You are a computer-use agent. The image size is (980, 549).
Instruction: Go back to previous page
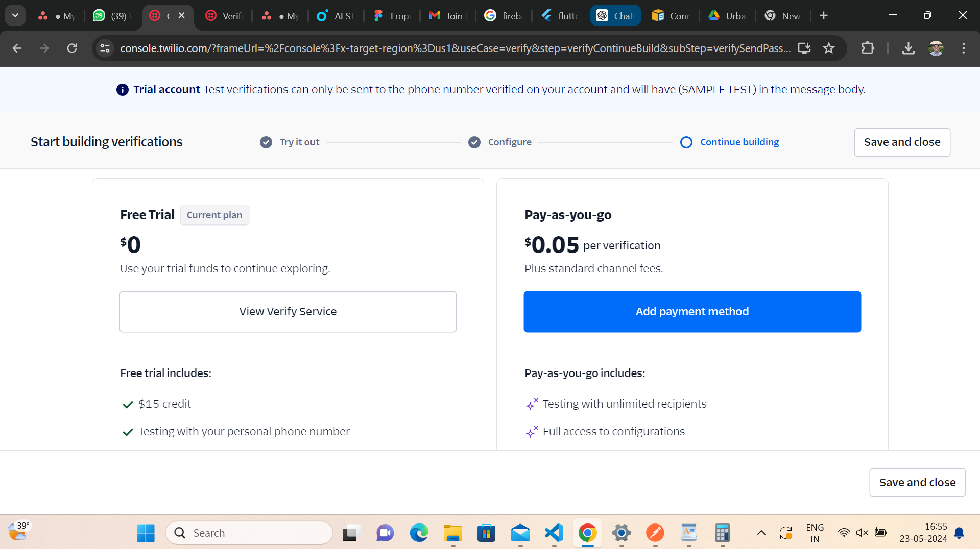tap(17, 48)
